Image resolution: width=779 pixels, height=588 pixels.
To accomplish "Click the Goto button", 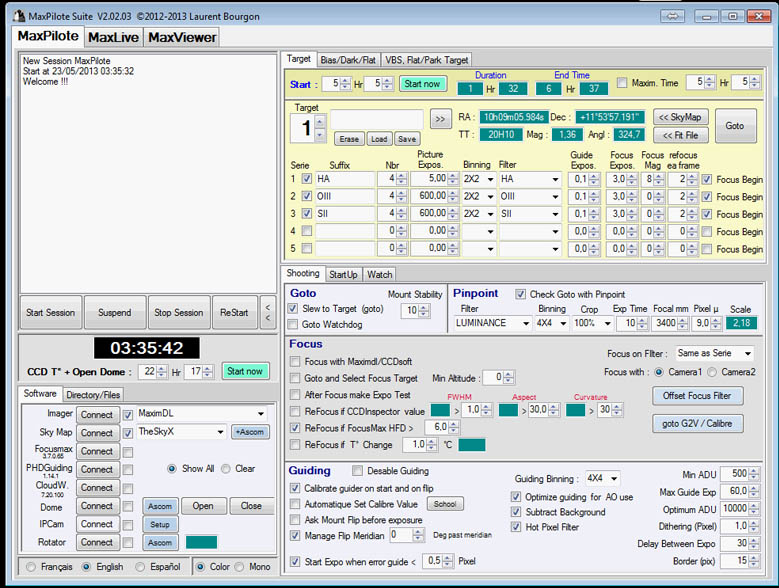I will tap(735, 125).
